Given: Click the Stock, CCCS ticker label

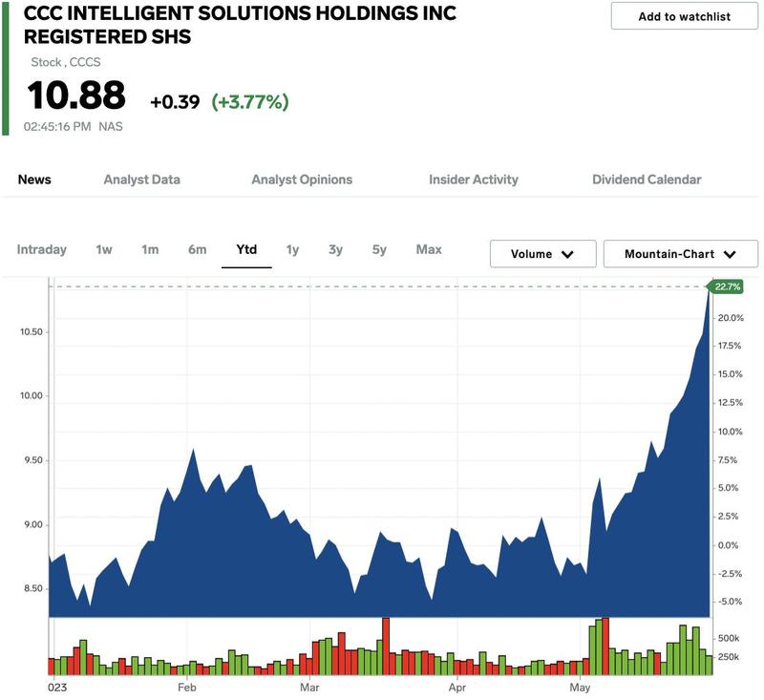Looking at the screenshot, I should coord(66,62).
